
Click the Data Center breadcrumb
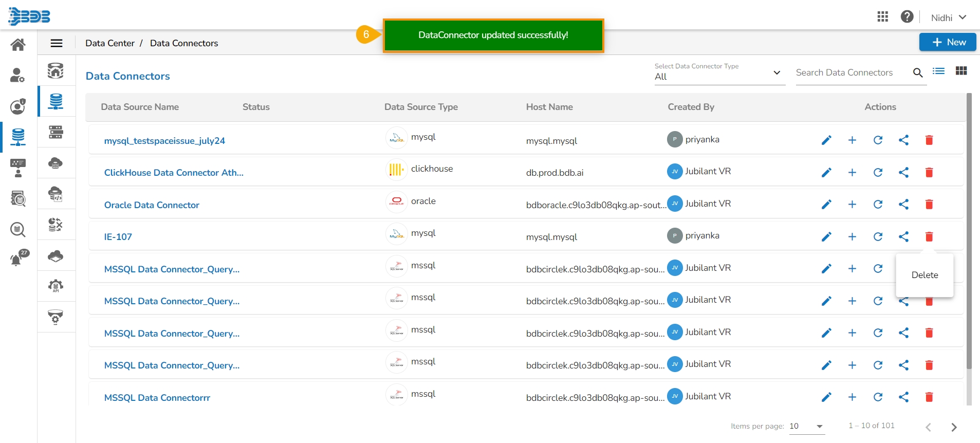point(110,43)
